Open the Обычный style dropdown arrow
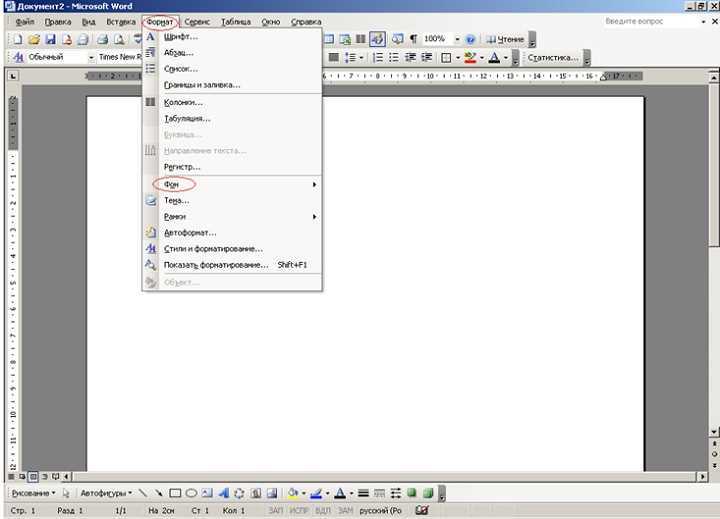720x519 pixels. pyautogui.click(x=91, y=57)
